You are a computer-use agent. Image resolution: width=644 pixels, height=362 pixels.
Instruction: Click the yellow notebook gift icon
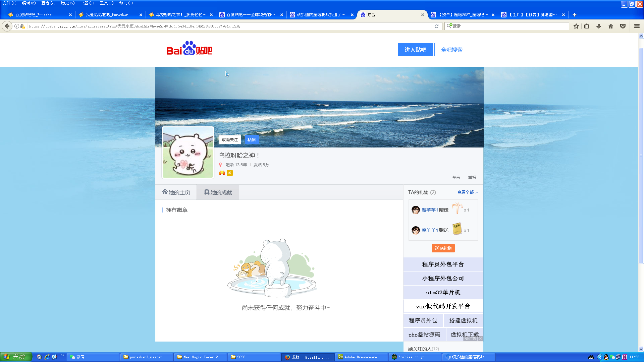click(x=457, y=229)
